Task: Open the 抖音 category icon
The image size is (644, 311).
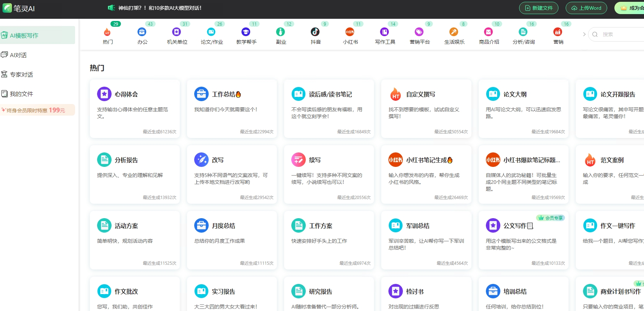Action: pos(315,32)
